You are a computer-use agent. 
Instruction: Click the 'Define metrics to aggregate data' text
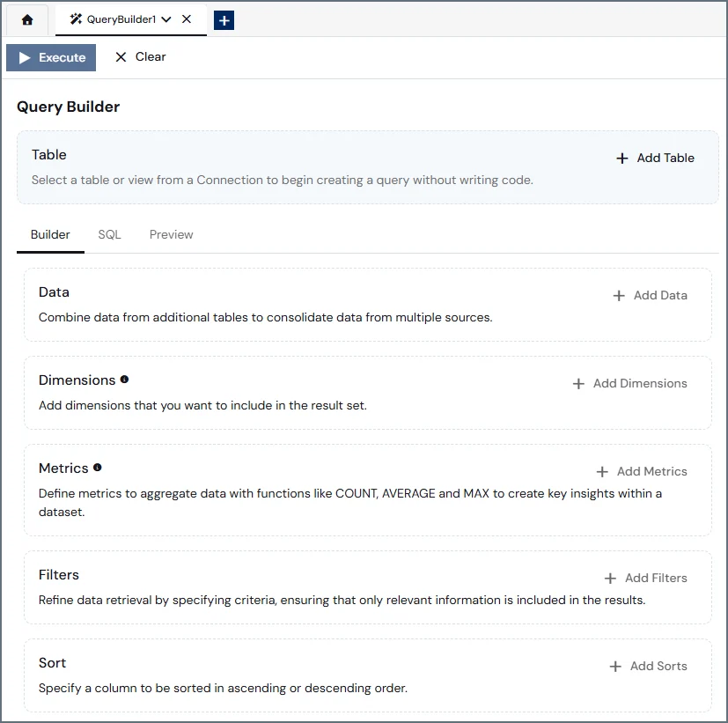350,503
